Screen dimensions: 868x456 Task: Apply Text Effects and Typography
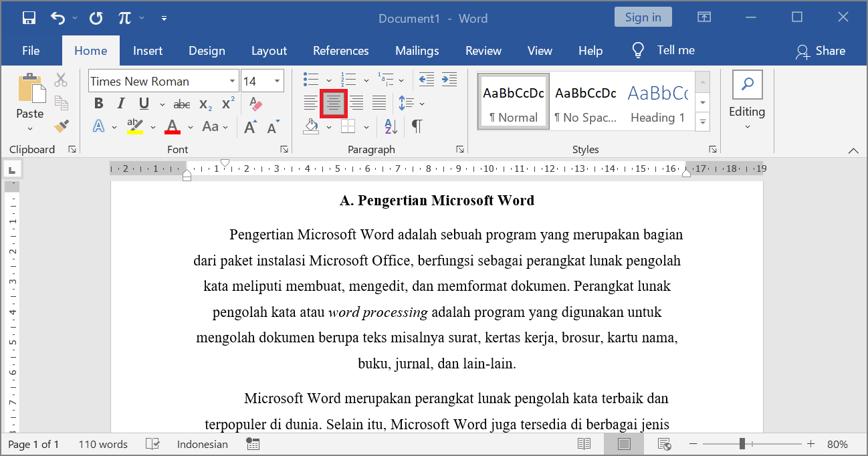click(99, 126)
